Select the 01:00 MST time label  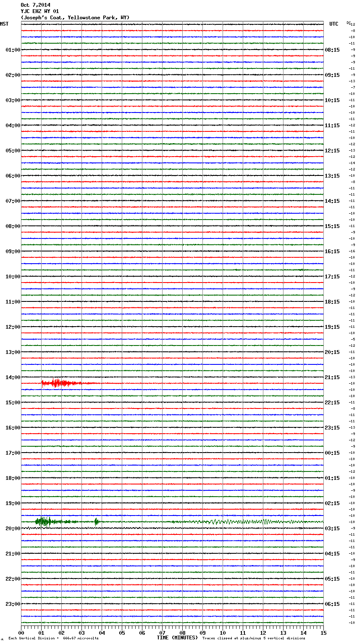point(13,50)
